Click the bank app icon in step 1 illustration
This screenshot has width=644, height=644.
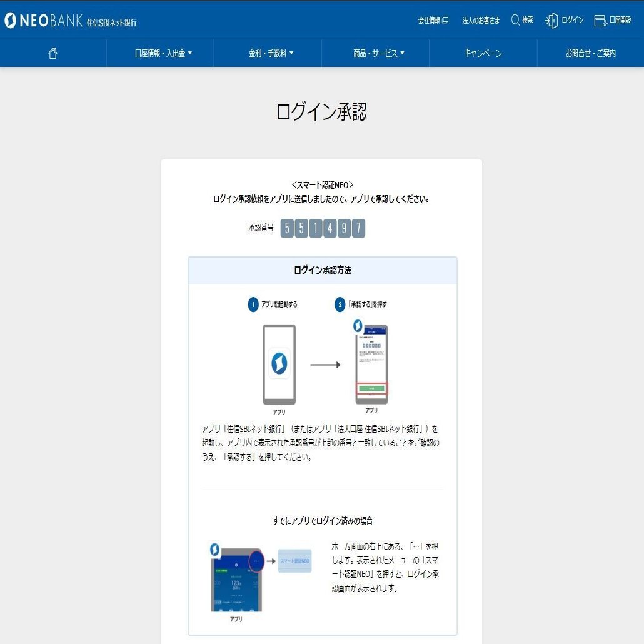click(x=278, y=363)
